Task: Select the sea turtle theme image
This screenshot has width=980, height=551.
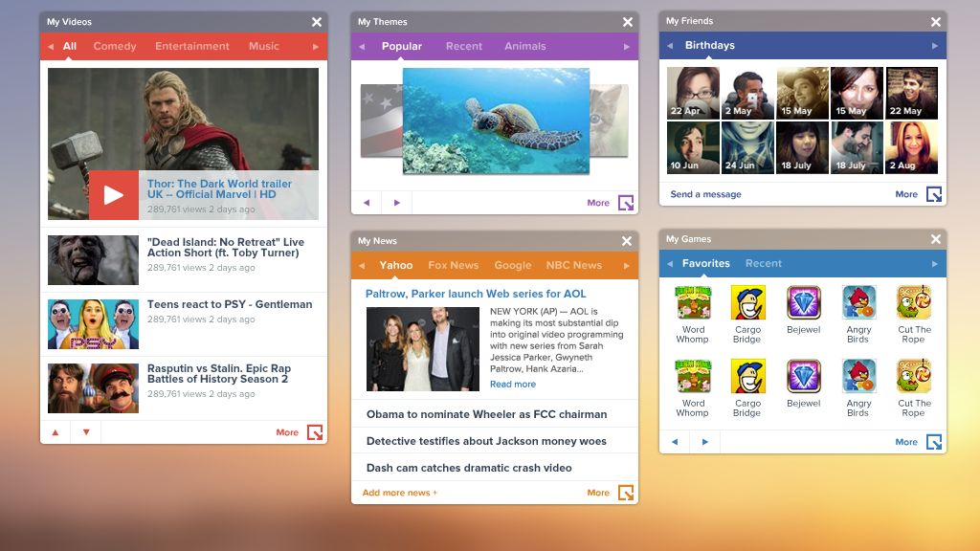Action: click(x=496, y=121)
